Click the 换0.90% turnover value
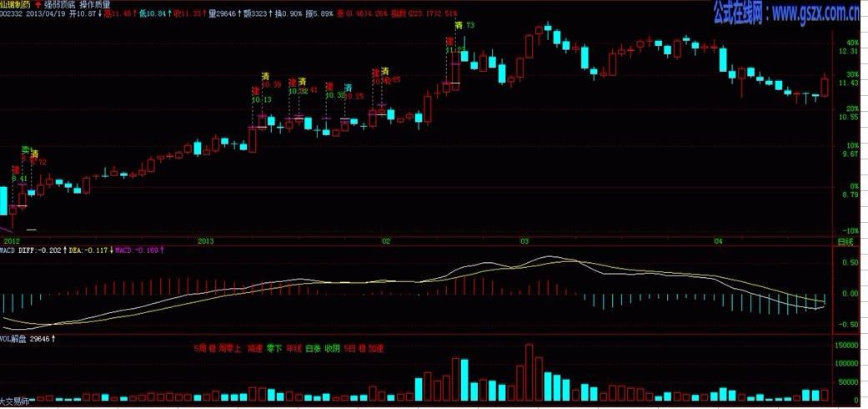This screenshot has height=409, width=868. click(289, 13)
